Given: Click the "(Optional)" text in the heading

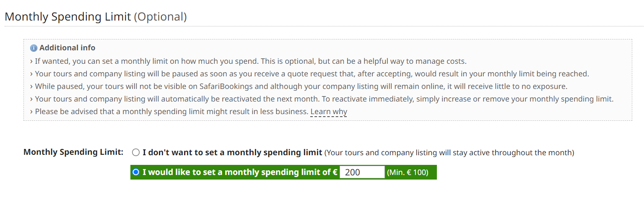Looking at the screenshot, I should pyautogui.click(x=160, y=17).
